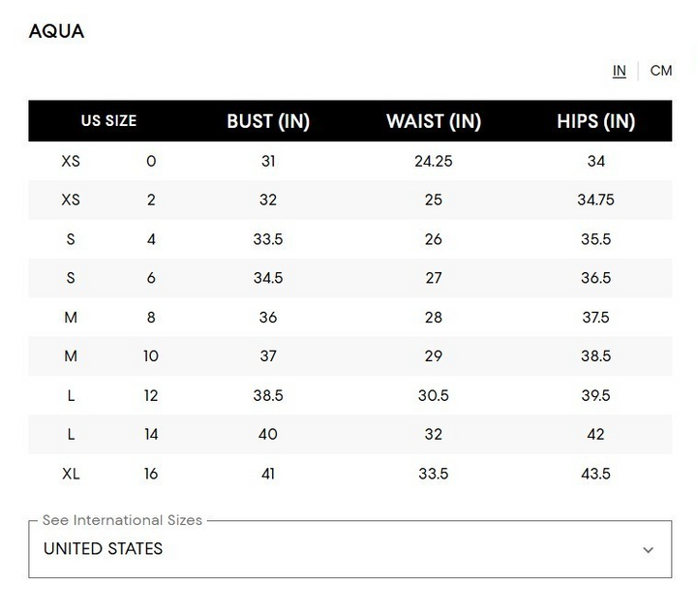Click the chevron arrow beside UNITED STATES
This screenshot has width=697, height=616.
649,550
